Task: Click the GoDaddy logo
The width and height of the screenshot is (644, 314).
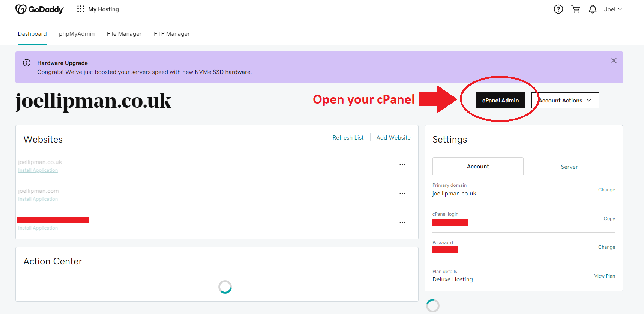Action: (39, 9)
